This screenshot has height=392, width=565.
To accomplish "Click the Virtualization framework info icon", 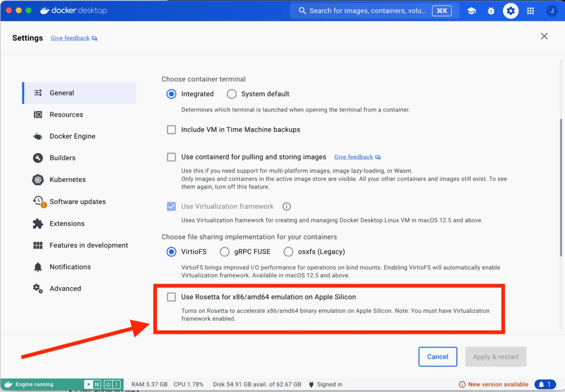I will click(x=287, y=206).
